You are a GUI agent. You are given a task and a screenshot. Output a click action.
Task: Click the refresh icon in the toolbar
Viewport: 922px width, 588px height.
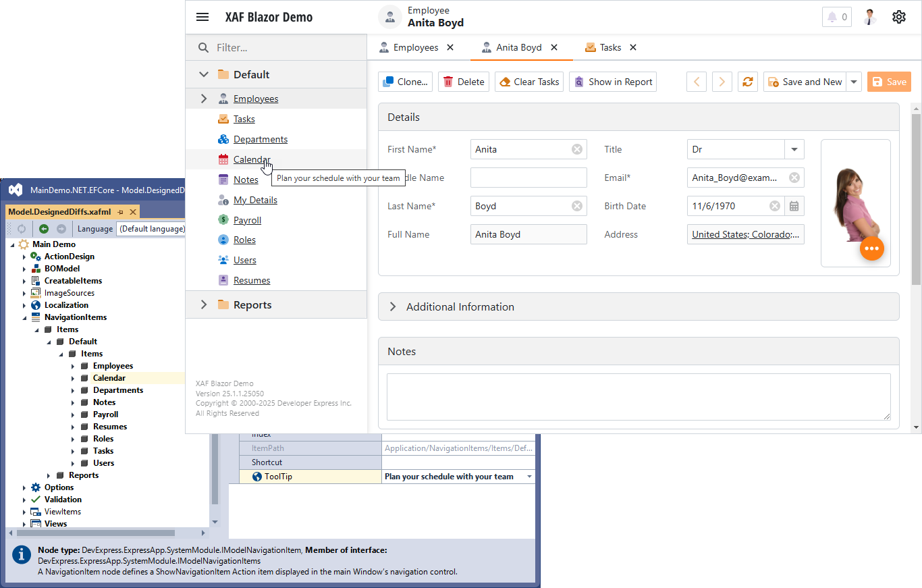coord(747,82)
